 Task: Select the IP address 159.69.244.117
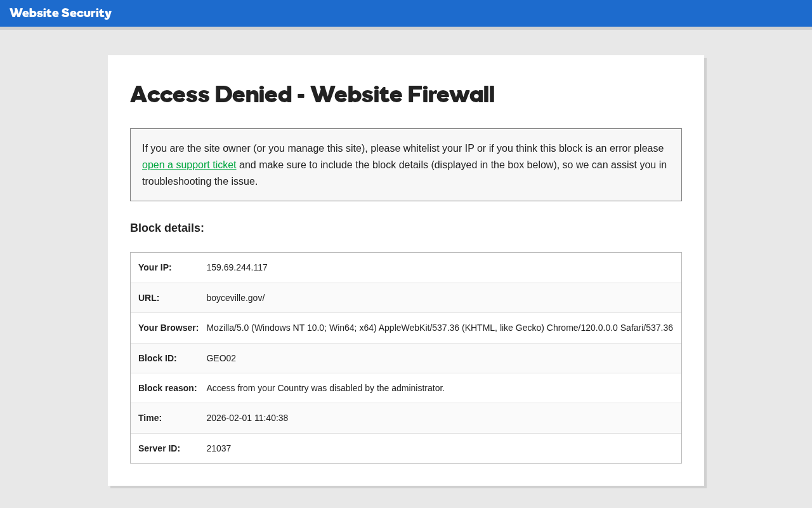click(237, 267)
